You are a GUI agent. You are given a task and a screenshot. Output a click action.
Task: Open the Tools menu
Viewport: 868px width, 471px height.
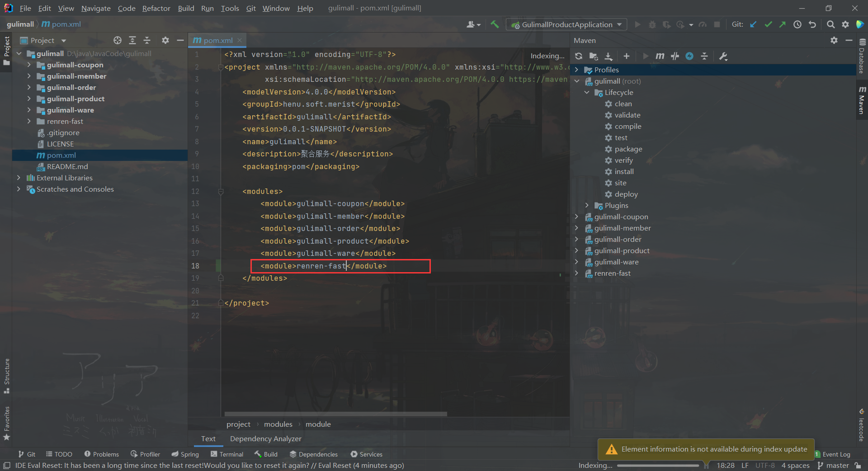coord(230,8)
